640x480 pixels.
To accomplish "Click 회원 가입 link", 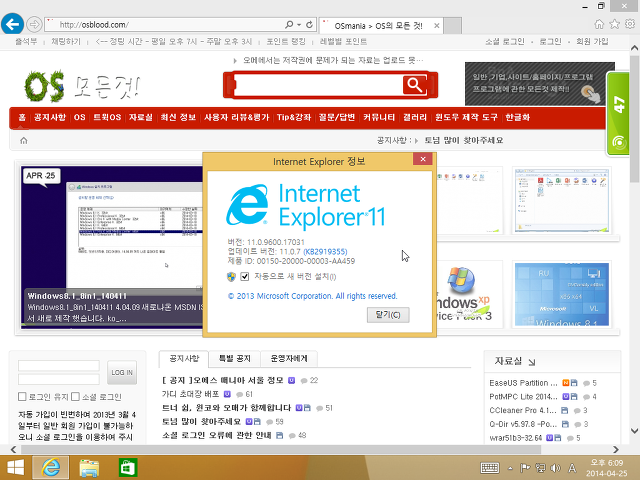I will pyautogui.click(x=592, y=41).
